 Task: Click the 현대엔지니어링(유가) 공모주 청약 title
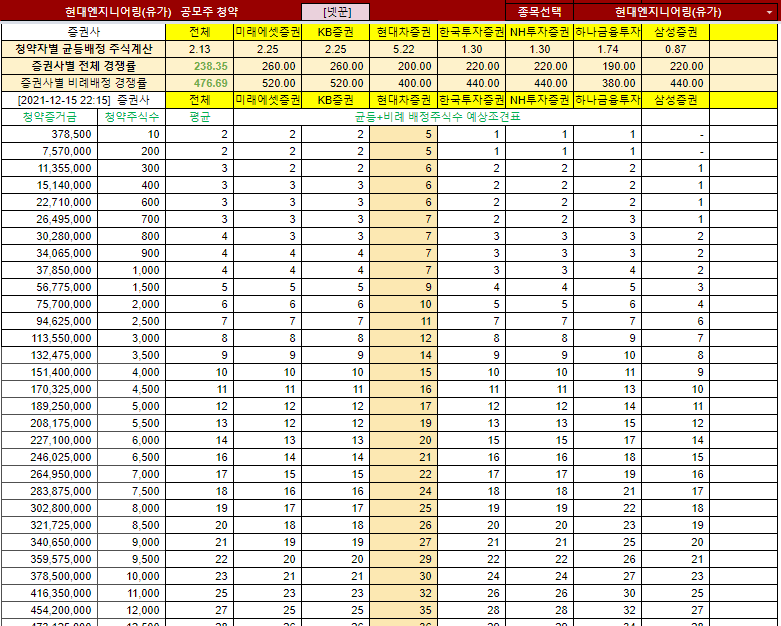151,12
